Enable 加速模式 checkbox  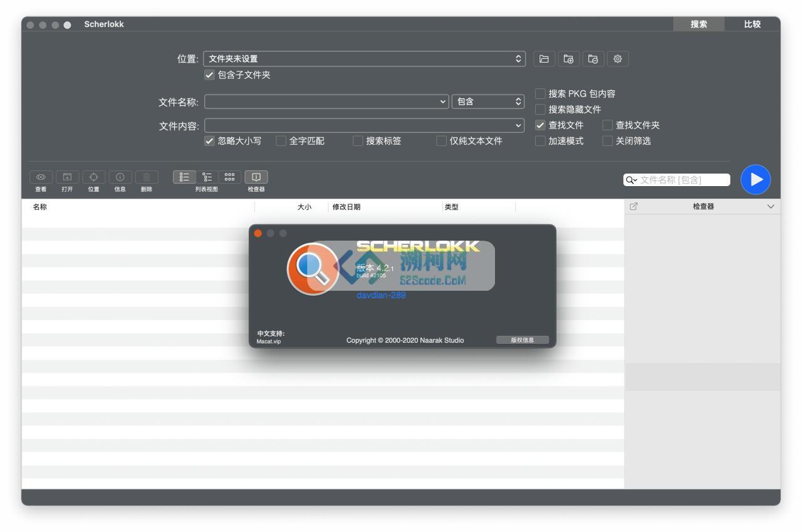[540, 141]
